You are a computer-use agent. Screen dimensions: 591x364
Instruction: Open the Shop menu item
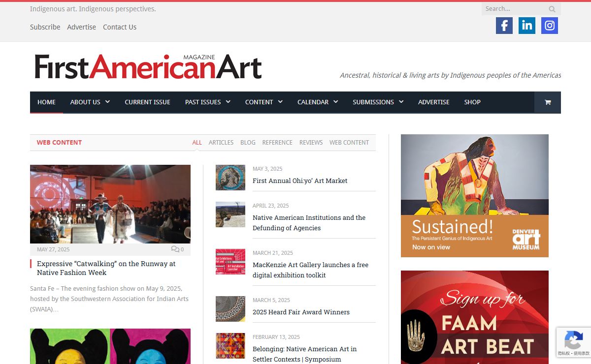point(472,102)
